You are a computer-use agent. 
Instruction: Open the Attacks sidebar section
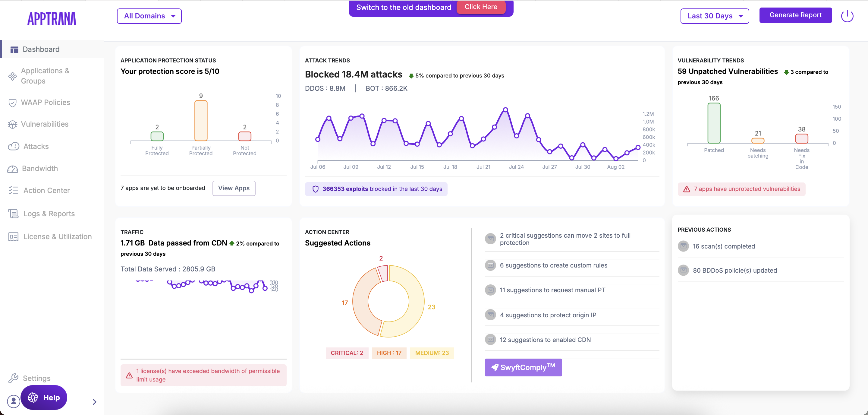[36, 146]
